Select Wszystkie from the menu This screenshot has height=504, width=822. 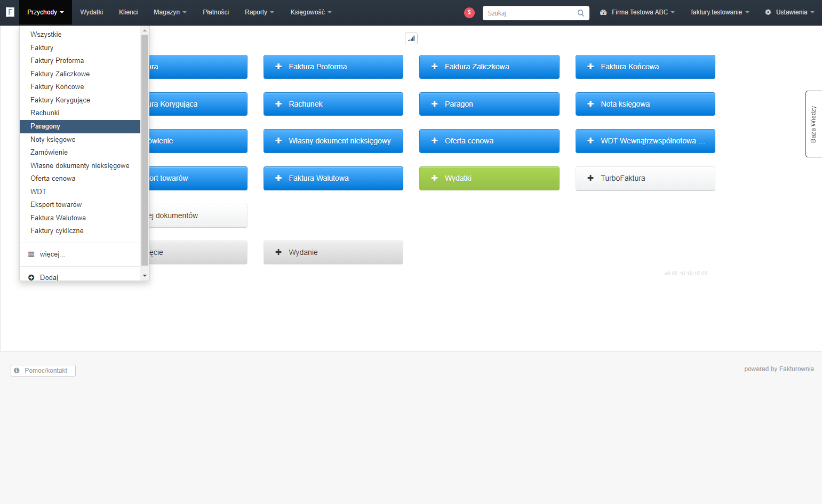click(80, 35)
